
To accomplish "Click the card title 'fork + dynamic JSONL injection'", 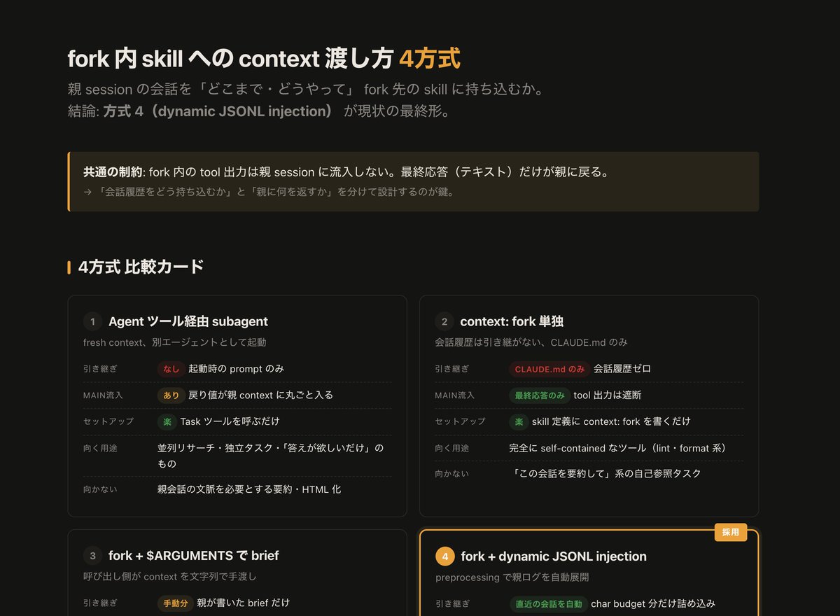I will coord(554,556).
